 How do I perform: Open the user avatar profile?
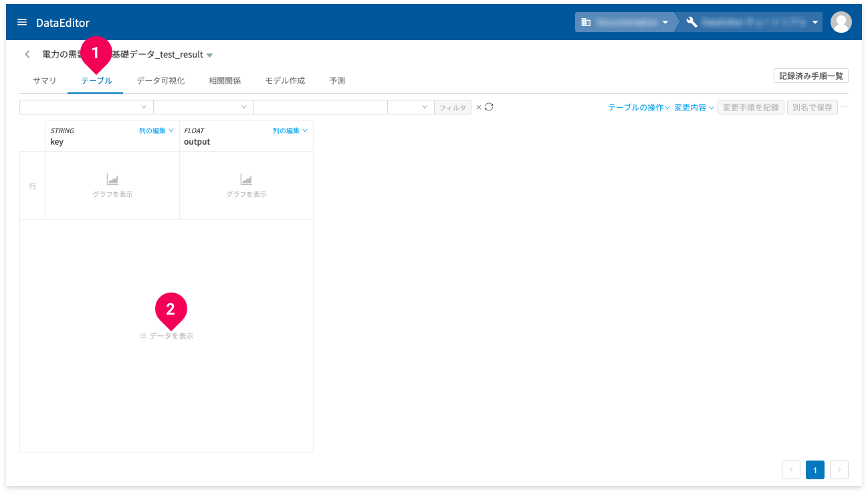pos(841,22)
